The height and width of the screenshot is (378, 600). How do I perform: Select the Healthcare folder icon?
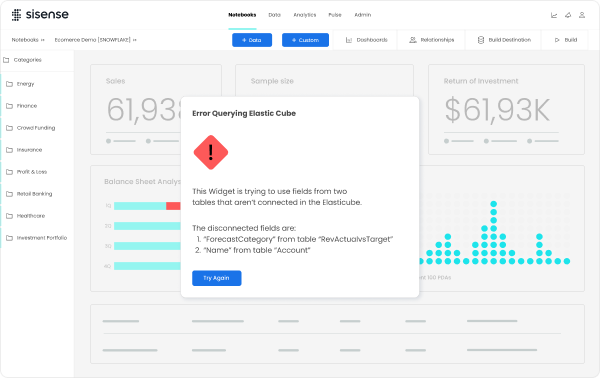10,216
